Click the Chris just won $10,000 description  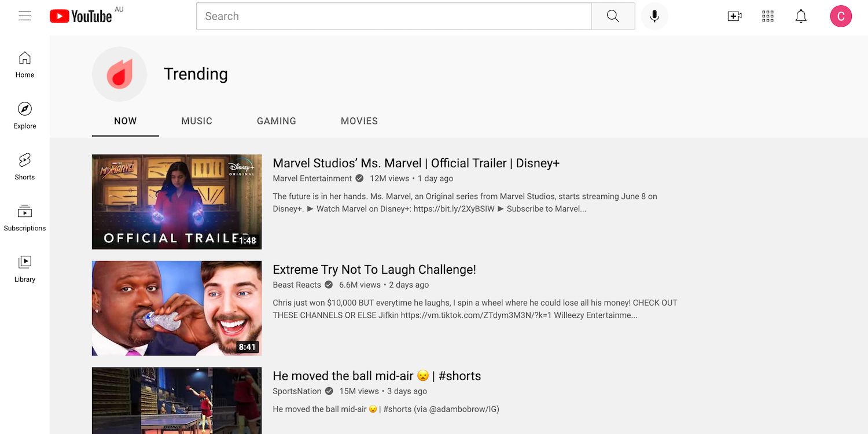(475, 309)
